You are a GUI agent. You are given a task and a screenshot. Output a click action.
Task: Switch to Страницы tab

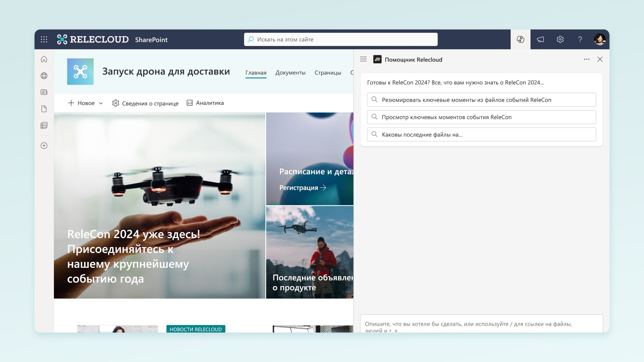pos(328,72)
